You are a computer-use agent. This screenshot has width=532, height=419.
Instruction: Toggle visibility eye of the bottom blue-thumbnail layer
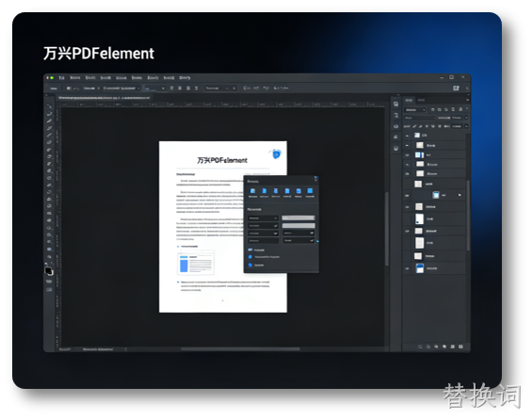click(407, 268)
